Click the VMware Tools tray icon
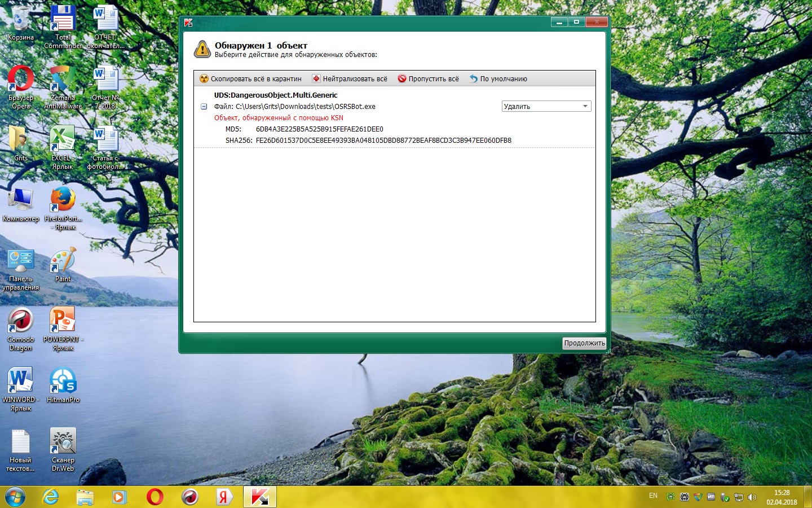 (711, 497)
